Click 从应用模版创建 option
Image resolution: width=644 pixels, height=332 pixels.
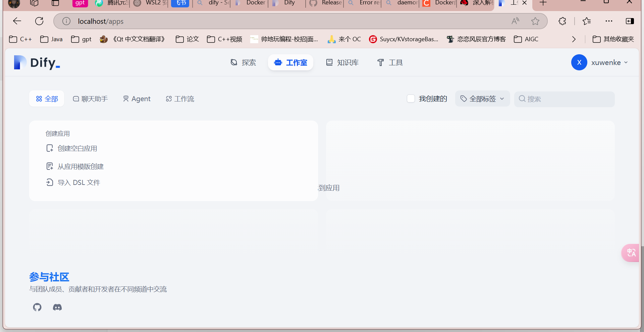point(75,167)
